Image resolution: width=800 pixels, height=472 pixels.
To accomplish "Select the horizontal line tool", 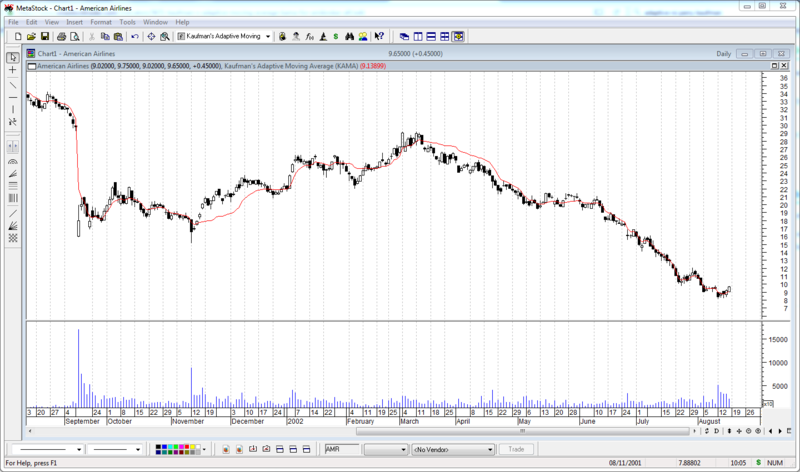I will tap(13, 97).
